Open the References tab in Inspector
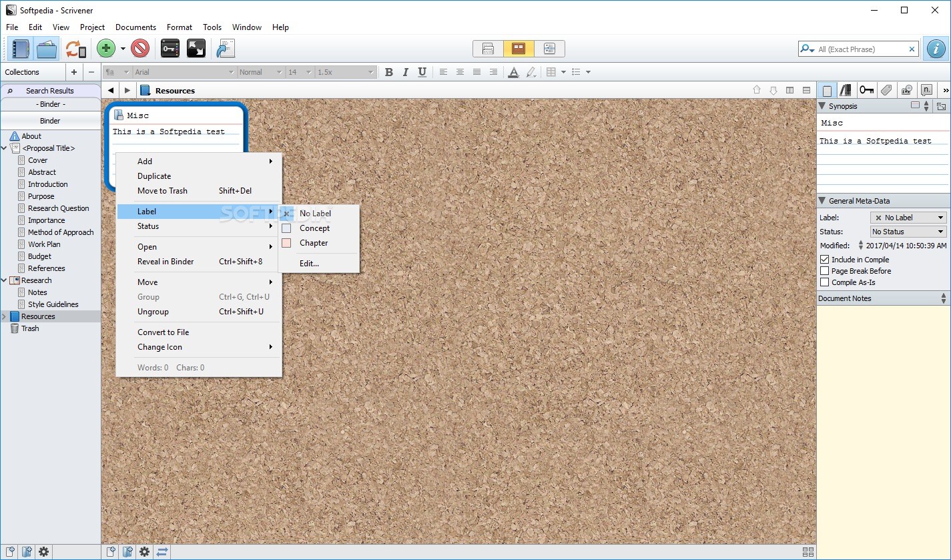 [846, 90]
